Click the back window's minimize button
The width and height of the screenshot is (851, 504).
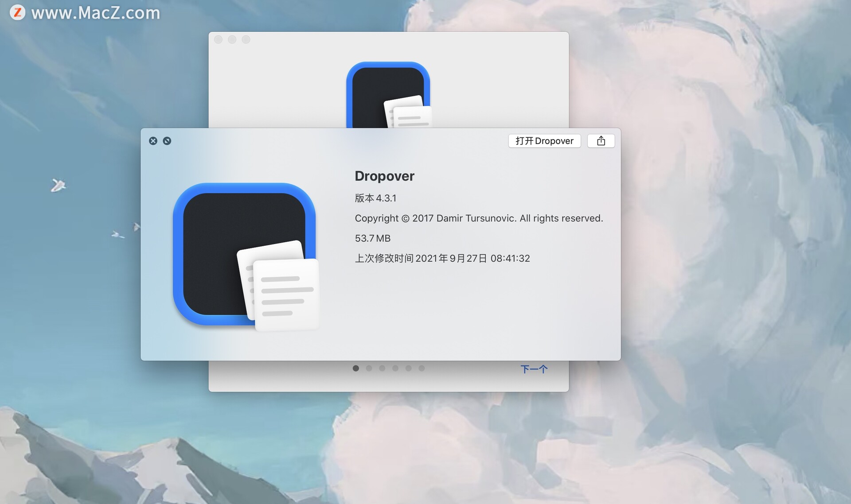(232, 39)
